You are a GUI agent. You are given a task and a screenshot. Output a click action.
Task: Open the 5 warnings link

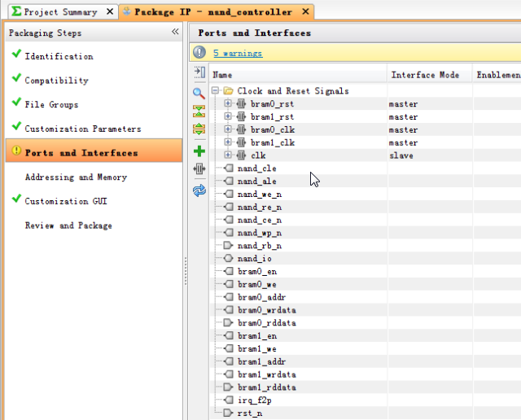click(238, 53)
